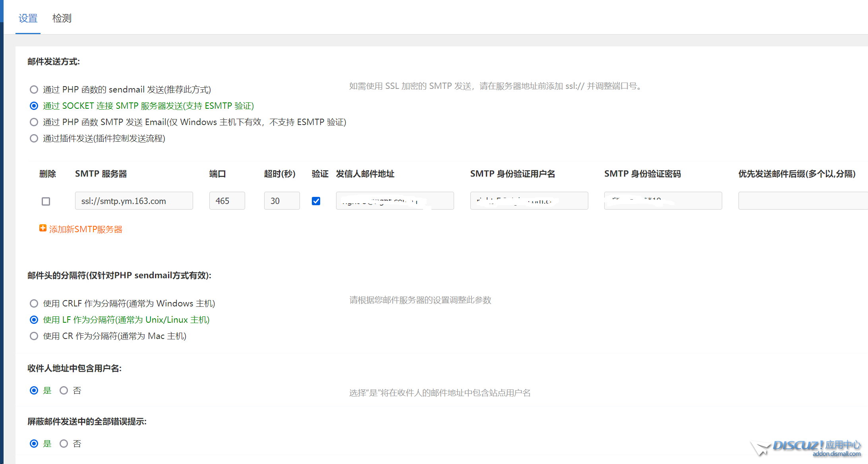Click the 添加新SMTP服务器 link
The image size is (868, 464).
[x=85, y=229]
